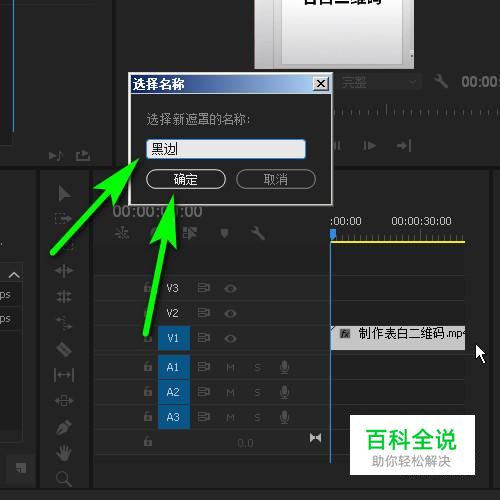Mute track A1
500x500 pixels.
coord(230,368)
